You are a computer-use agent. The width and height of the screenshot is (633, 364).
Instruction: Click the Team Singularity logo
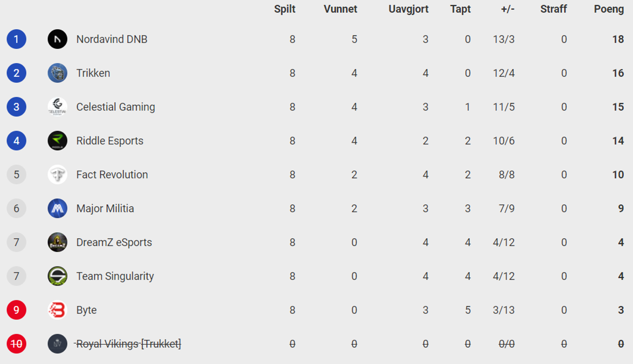[57, 276]
